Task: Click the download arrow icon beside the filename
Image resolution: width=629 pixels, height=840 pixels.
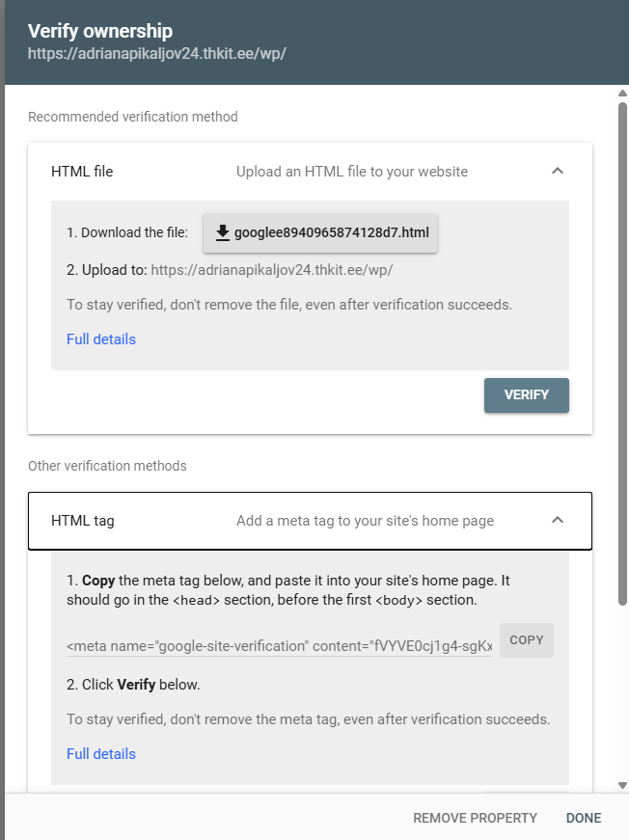Action: pos(223,232)
